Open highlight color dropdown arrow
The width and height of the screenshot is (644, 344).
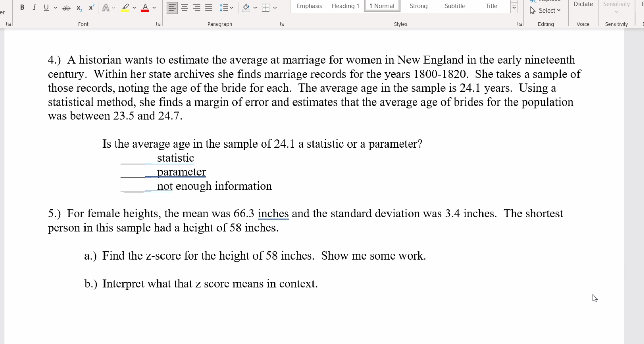coord(134,7)
